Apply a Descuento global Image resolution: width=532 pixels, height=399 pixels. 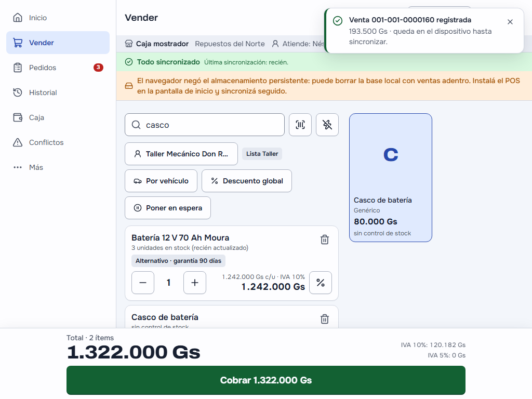click(x=247, y=181)
